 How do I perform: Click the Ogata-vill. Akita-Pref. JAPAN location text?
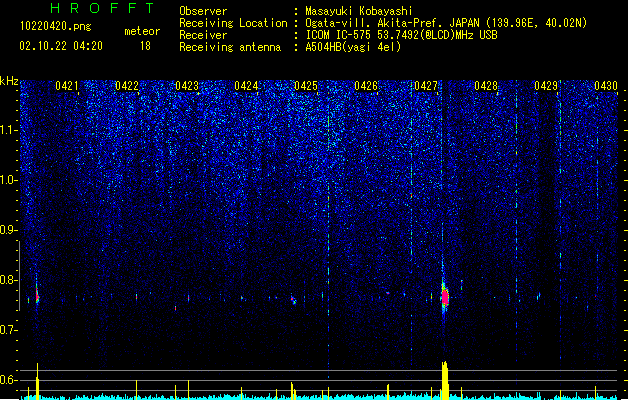point(446,23)
